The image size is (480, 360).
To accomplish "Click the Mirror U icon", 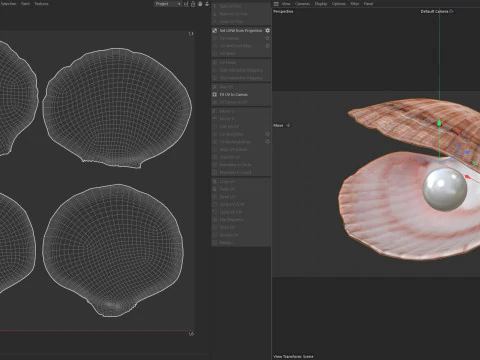I will 215,111.
